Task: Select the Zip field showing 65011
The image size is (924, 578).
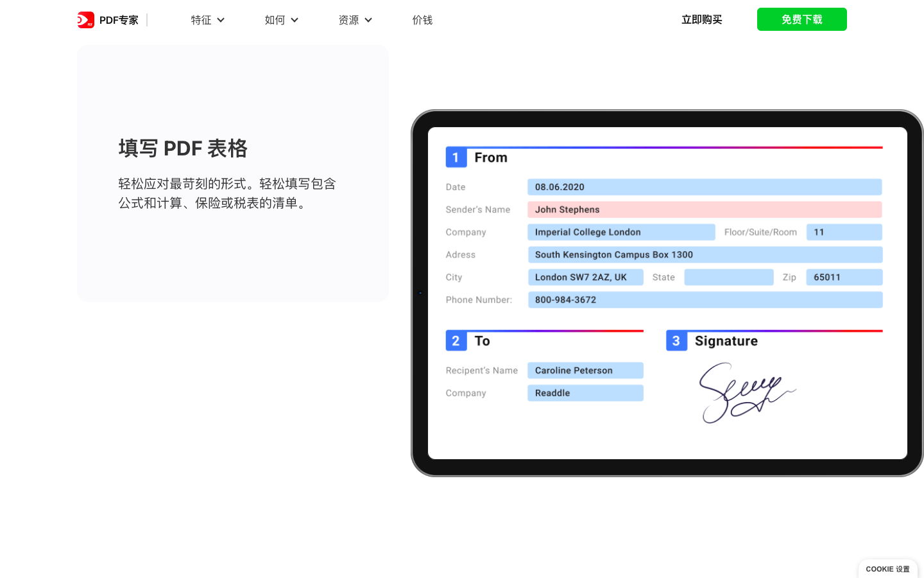Action: pyautogui.click(x=844, y=277)
